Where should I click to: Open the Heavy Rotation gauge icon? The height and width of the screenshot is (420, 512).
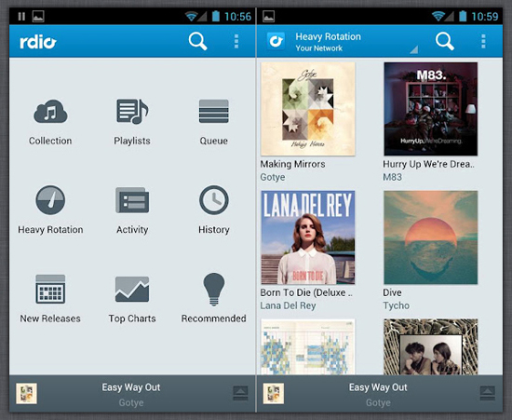50,200
